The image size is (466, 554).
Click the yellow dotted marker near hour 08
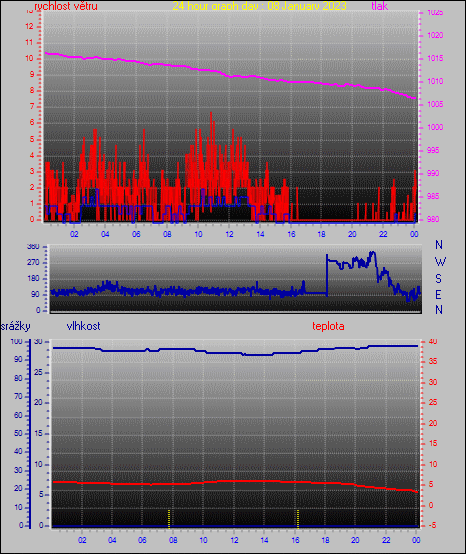169,518
